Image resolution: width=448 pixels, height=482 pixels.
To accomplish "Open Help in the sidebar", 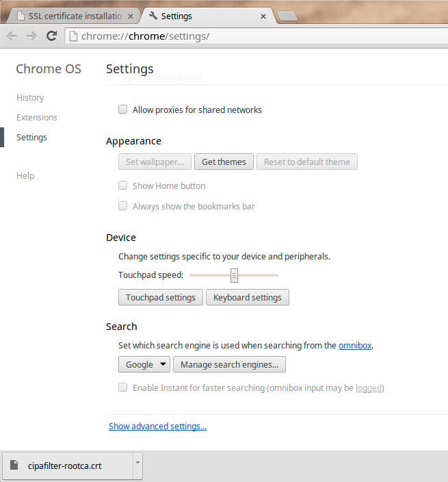I will point(25,175).
